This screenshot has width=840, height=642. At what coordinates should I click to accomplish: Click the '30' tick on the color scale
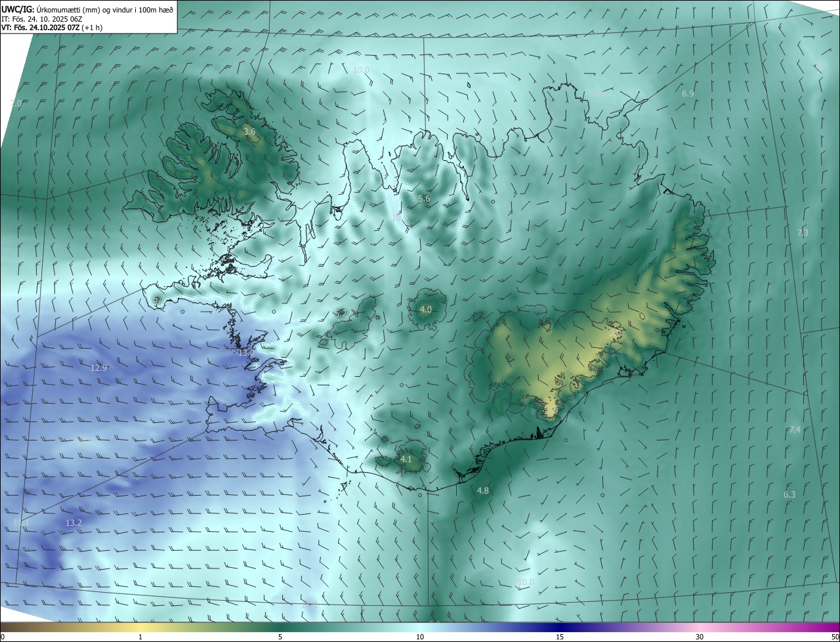700,637
